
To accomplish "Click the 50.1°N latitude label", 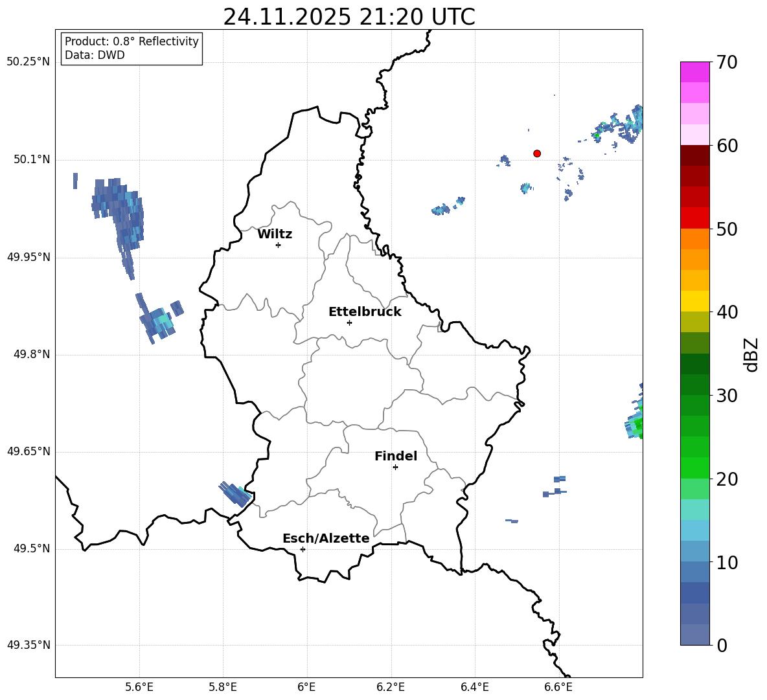I will (x=31, y=160).
